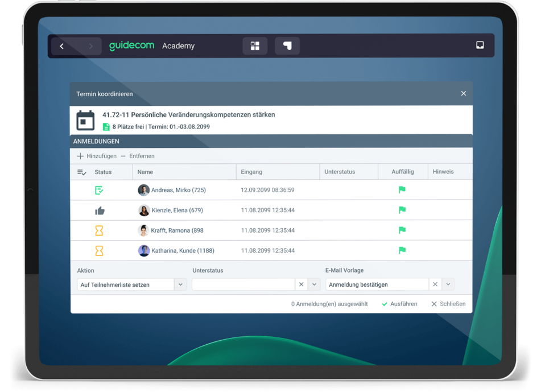Sort by the Auffällig column header

(403, 171)
